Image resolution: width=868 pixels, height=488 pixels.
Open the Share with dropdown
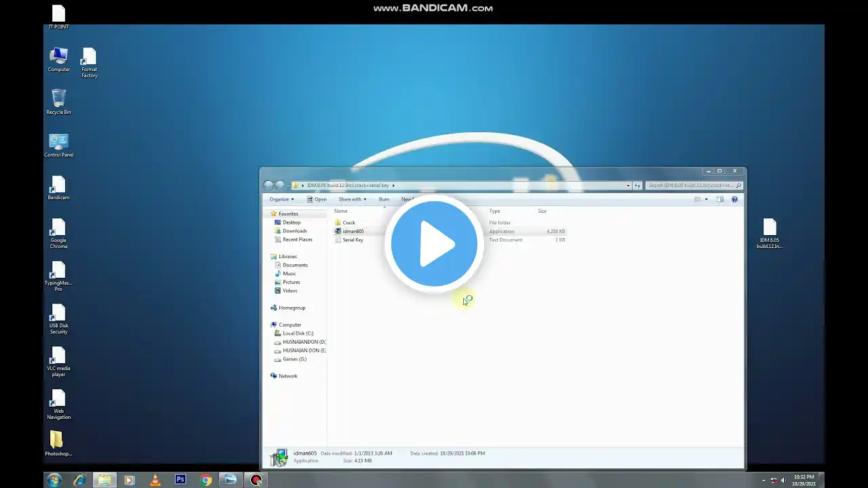353,199
